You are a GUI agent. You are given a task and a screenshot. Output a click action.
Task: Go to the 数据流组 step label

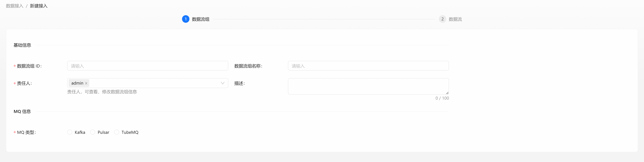[x=201, y=19]
